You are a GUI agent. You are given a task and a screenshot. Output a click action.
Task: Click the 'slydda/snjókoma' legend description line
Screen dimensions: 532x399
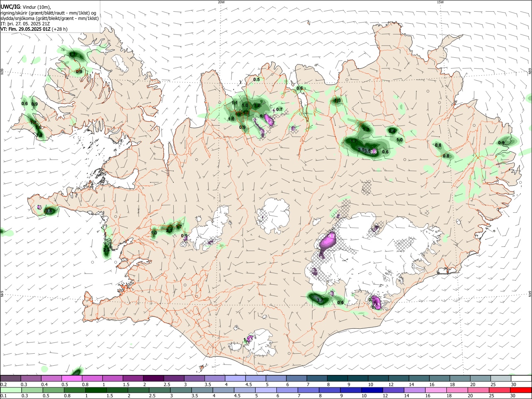[x=50, y=18]
